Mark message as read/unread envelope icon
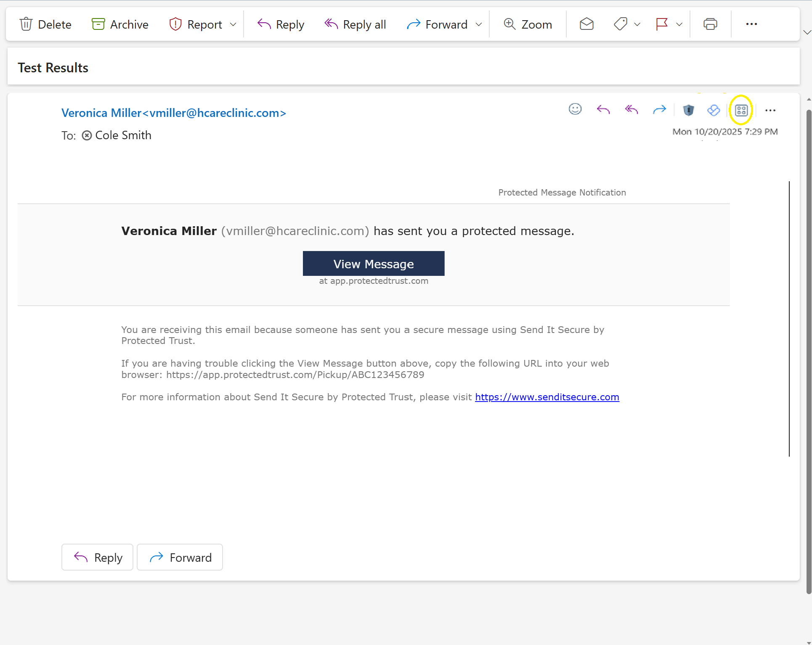This screenshot has height=645, width=812. [x=586, y=24]
